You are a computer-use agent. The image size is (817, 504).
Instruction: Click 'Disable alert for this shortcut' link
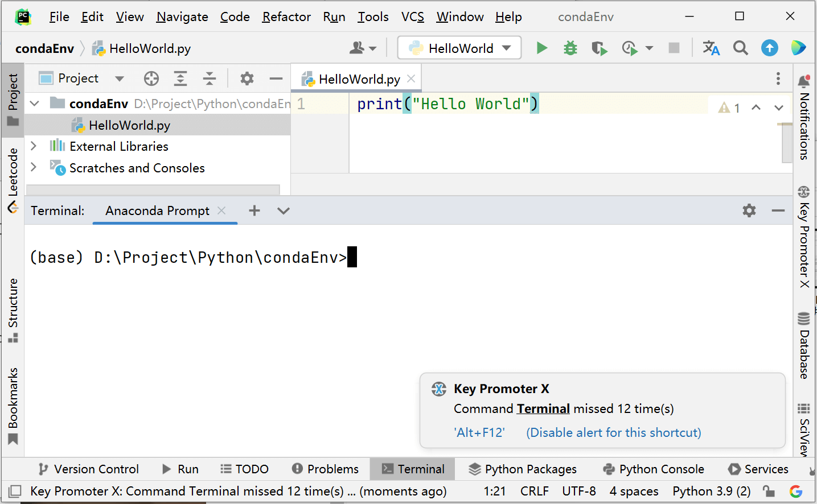tap(614, 432)
